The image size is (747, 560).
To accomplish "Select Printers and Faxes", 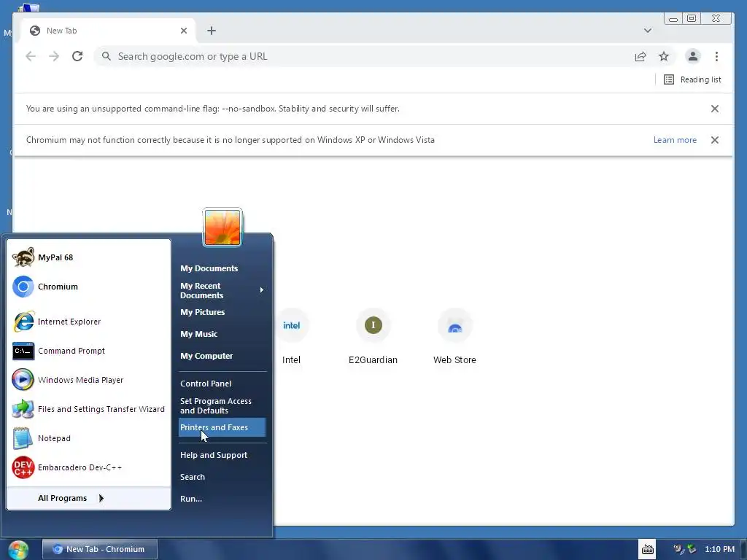I will [x=222, y=427].
